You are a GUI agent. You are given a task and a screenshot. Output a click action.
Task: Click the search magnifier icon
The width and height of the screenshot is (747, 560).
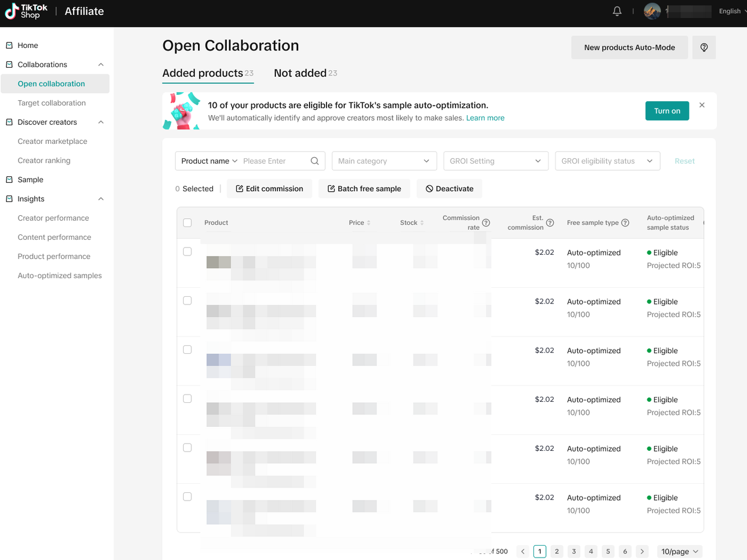(314, 161)
